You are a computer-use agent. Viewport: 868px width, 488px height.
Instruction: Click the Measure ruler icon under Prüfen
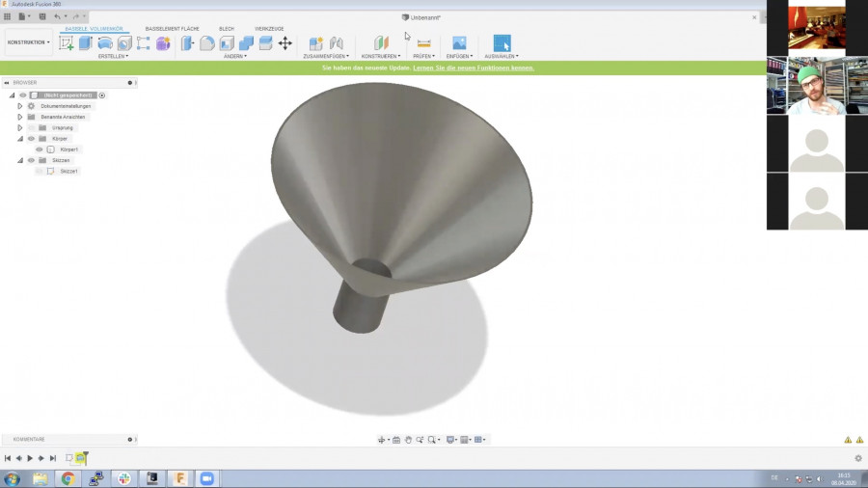point(423,43)
